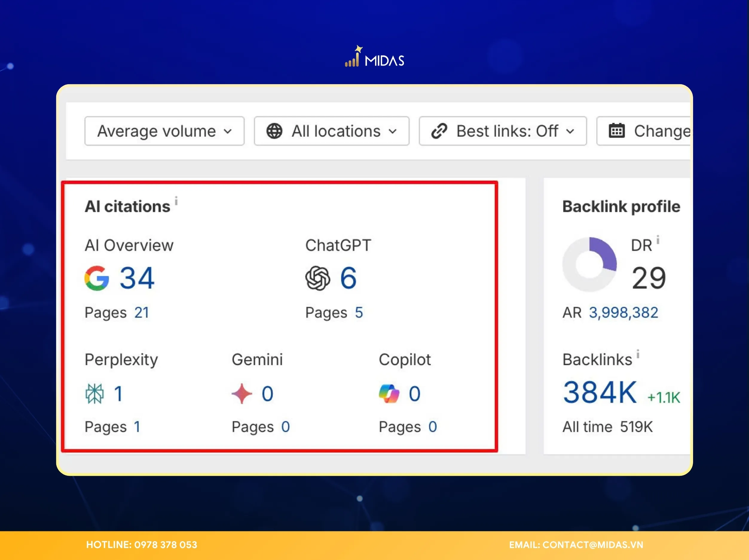Click the ChatGPT logo icon
Image resolution: width=749 pixels, height=560 pixels.
pos(317,278)
